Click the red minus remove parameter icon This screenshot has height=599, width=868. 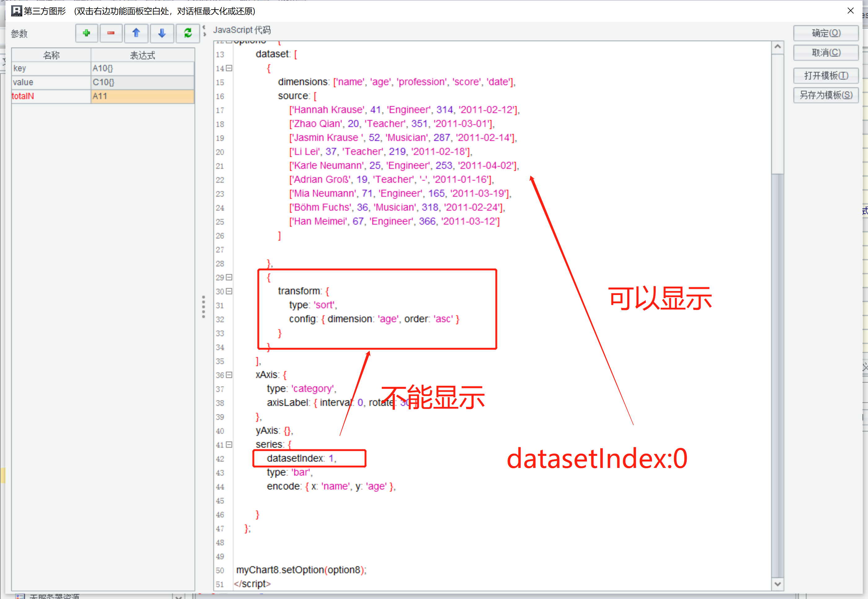point(111,33)
